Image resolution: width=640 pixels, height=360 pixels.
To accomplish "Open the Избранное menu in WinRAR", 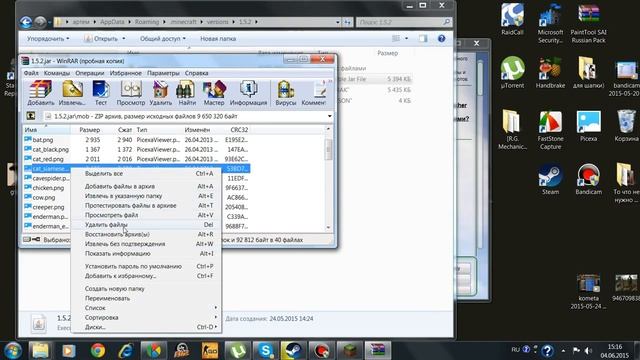I will (125, 73).
